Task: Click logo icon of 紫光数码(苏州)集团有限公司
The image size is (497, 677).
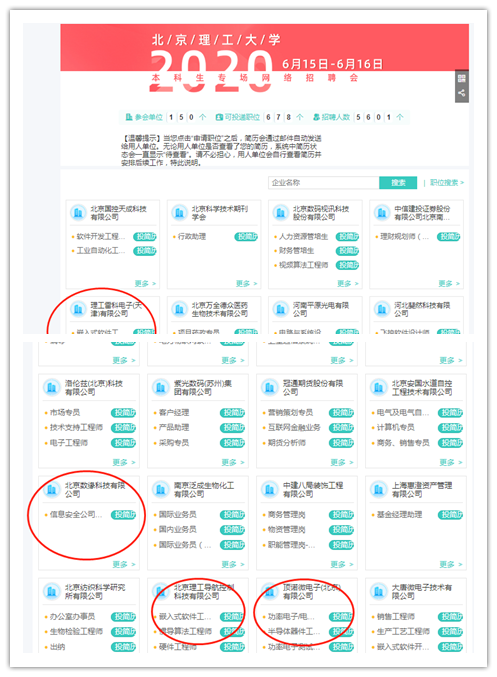Action: pyautogui.click(x=161, y=387)
